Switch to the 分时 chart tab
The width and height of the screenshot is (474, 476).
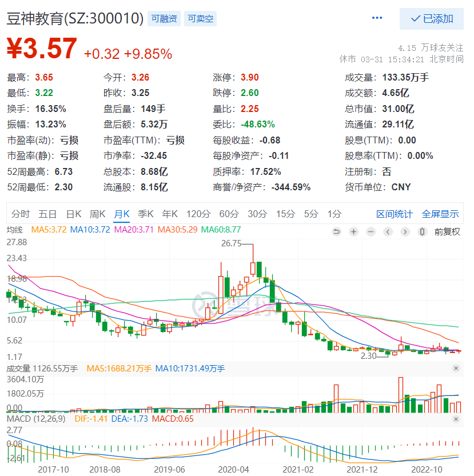[21, 214]
